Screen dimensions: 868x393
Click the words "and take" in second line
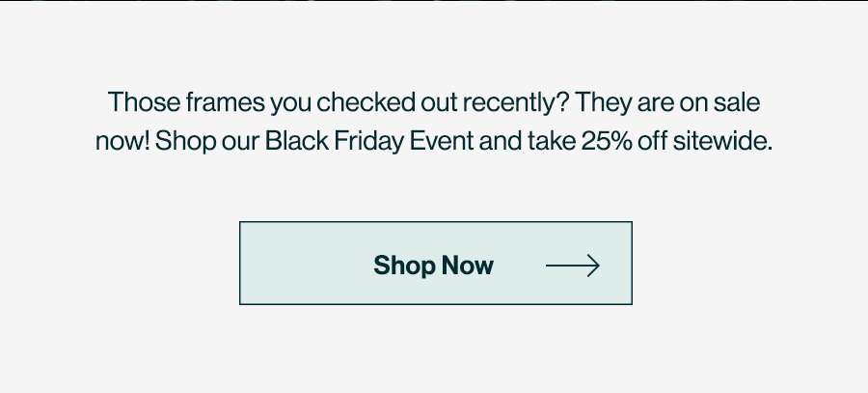click(x=528, y=141)
